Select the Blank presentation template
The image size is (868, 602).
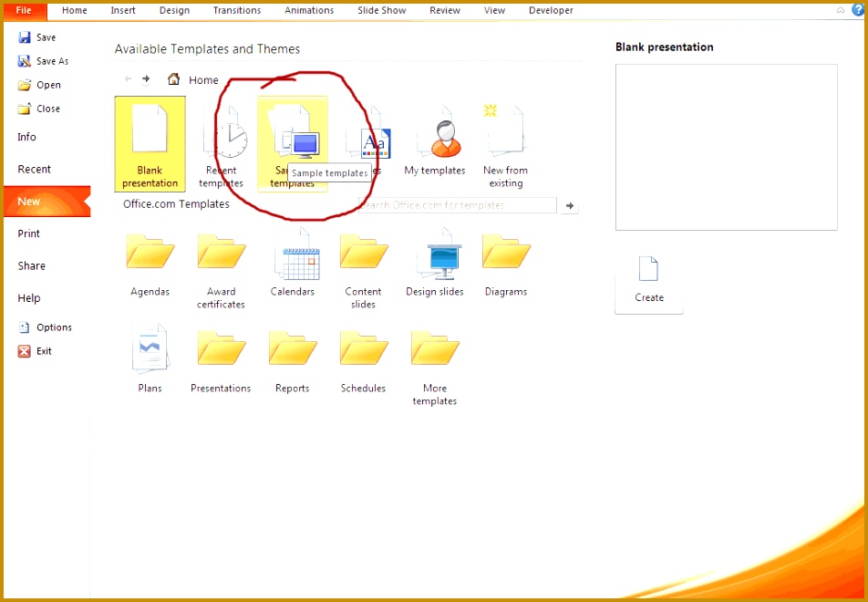point(150,144)
